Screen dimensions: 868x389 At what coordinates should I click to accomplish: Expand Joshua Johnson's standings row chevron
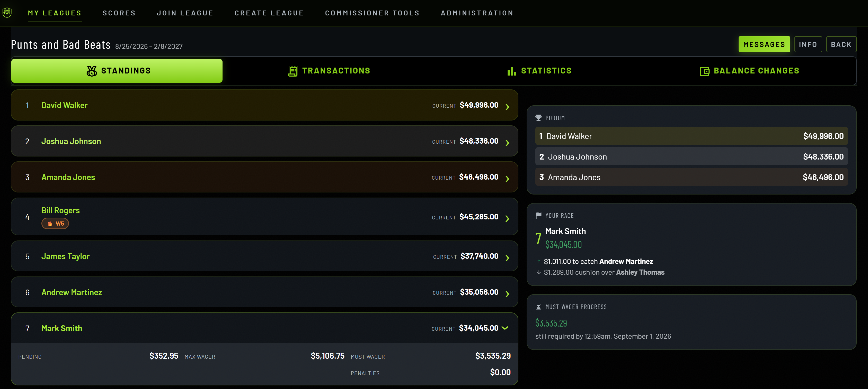pos(507,143)
